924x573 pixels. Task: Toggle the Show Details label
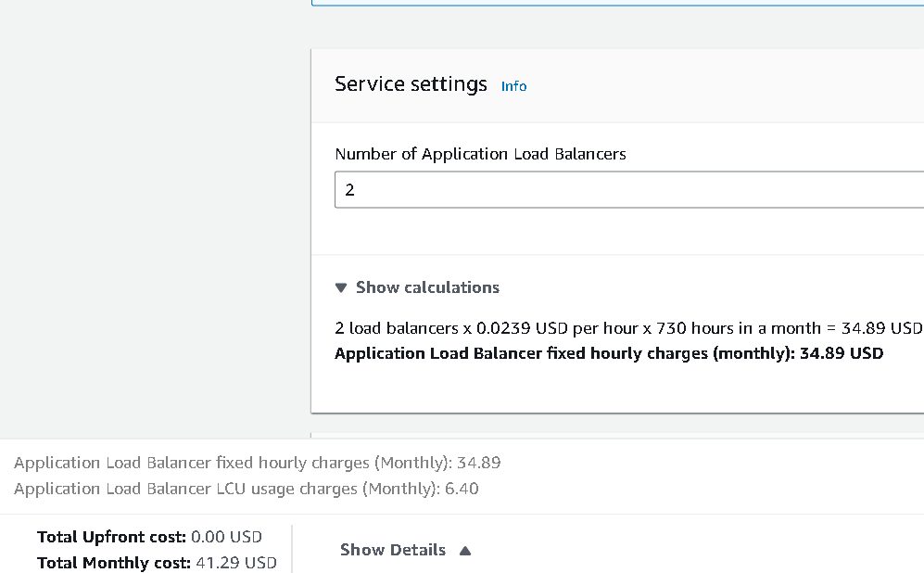tap(393, 550)
